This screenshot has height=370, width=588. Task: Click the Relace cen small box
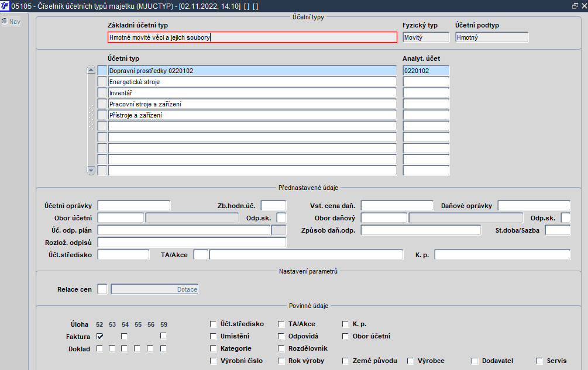coord(102,289)
